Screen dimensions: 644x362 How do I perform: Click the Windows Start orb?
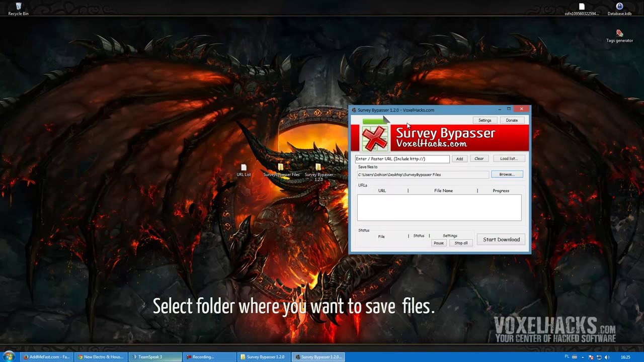tap(9, 357)
